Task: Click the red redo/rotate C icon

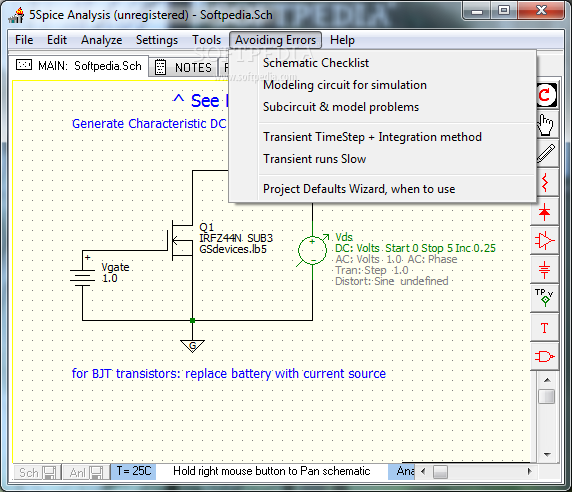Action: 546,95
